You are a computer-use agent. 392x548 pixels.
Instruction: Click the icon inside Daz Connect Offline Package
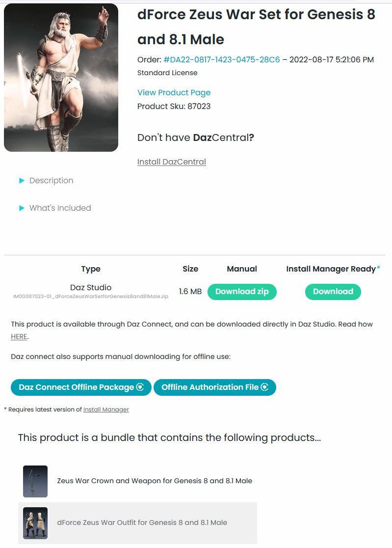click(x=140, y=387)
